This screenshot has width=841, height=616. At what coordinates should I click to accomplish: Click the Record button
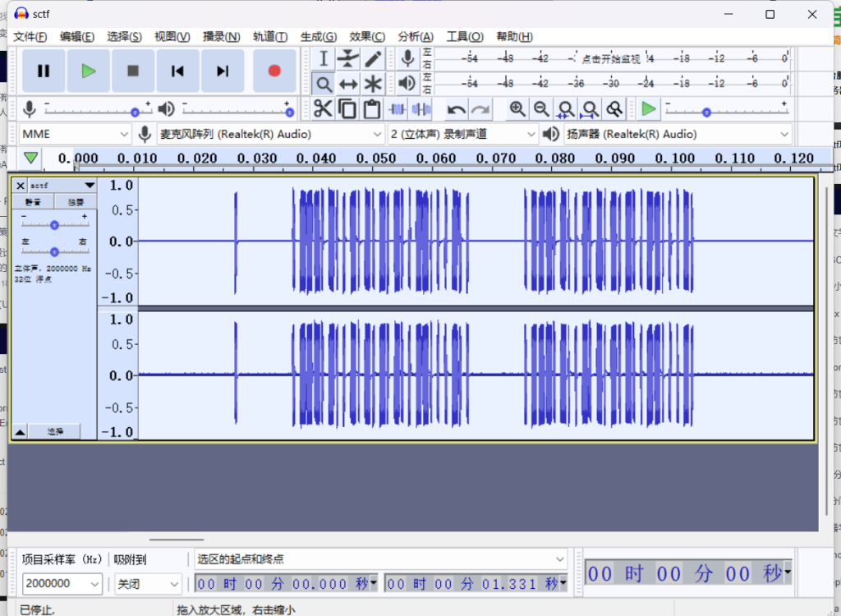(x=274, y=71)
